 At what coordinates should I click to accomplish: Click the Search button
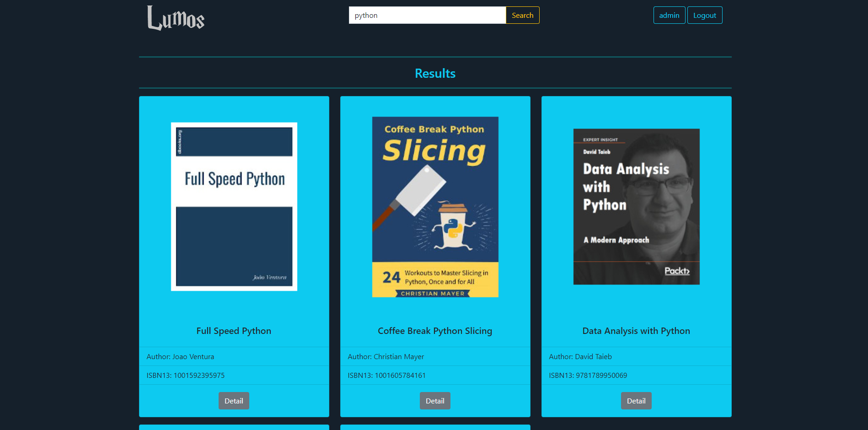click(522, 15)
